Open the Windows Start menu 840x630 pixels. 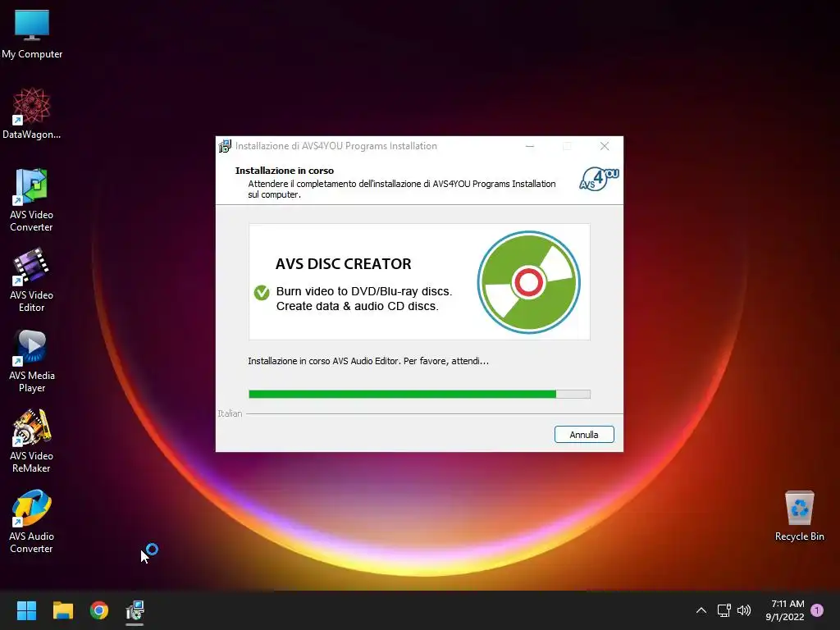point(26,610)
